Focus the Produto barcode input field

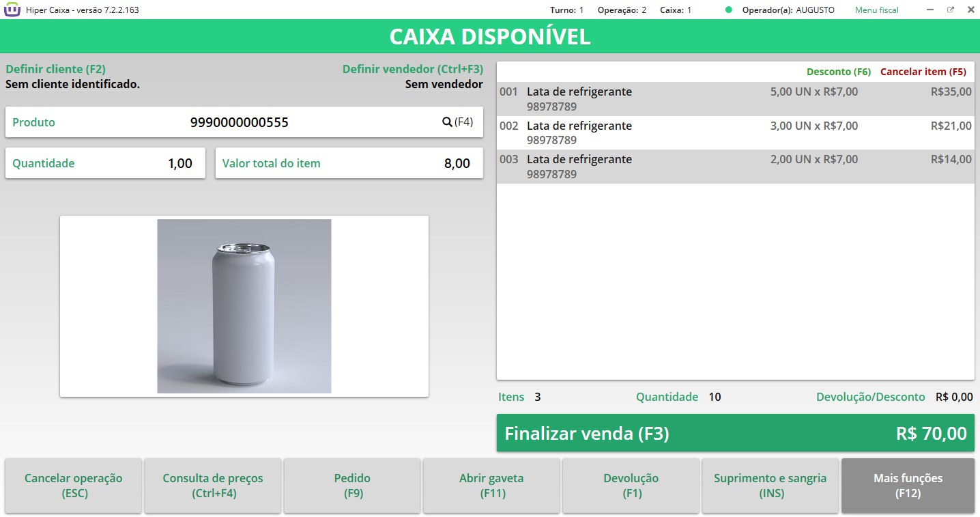(244, 122)
